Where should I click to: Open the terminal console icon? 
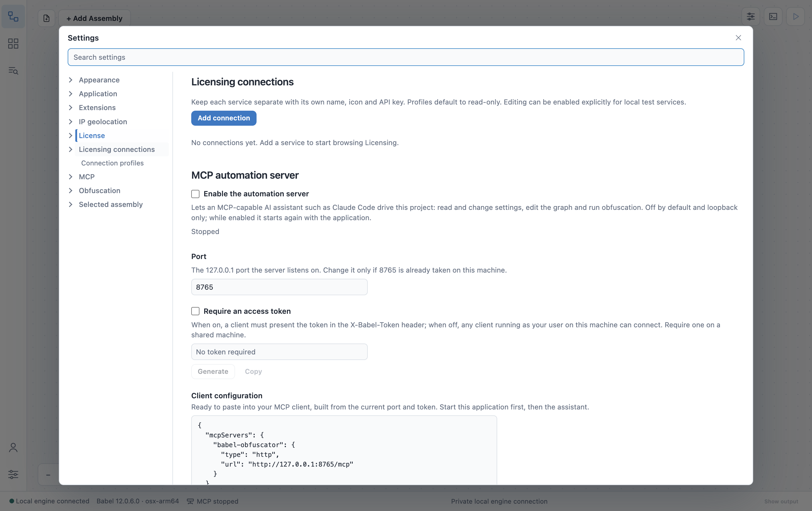click(x=773, y=16)
